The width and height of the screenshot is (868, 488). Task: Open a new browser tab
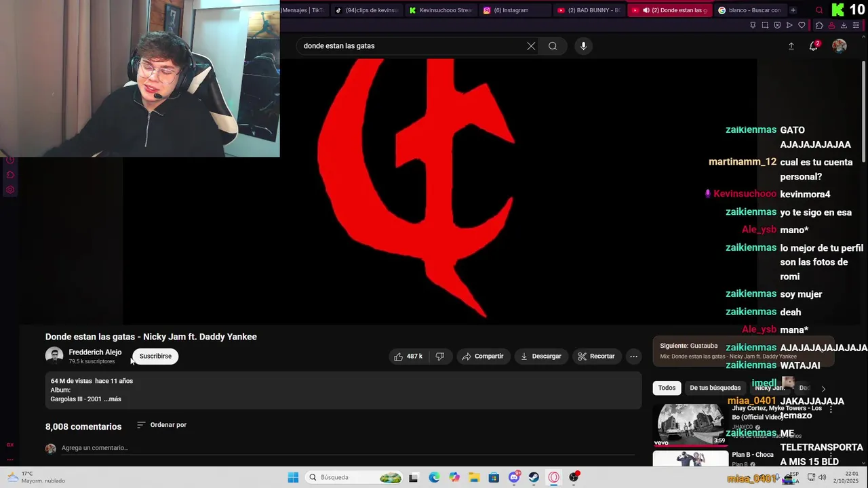pyautogui.click(x=793, y=10)
